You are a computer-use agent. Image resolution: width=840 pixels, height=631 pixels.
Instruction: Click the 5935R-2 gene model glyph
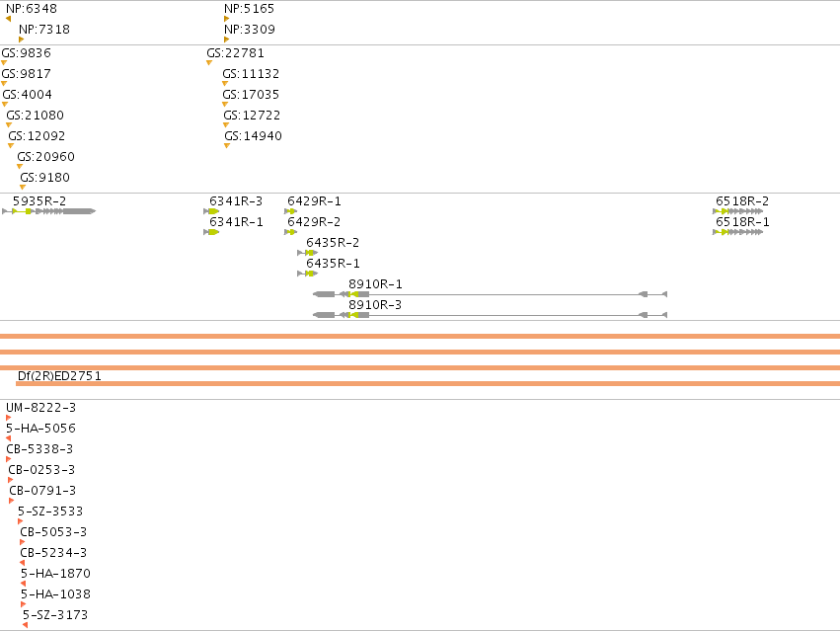(x=48, y=211)
